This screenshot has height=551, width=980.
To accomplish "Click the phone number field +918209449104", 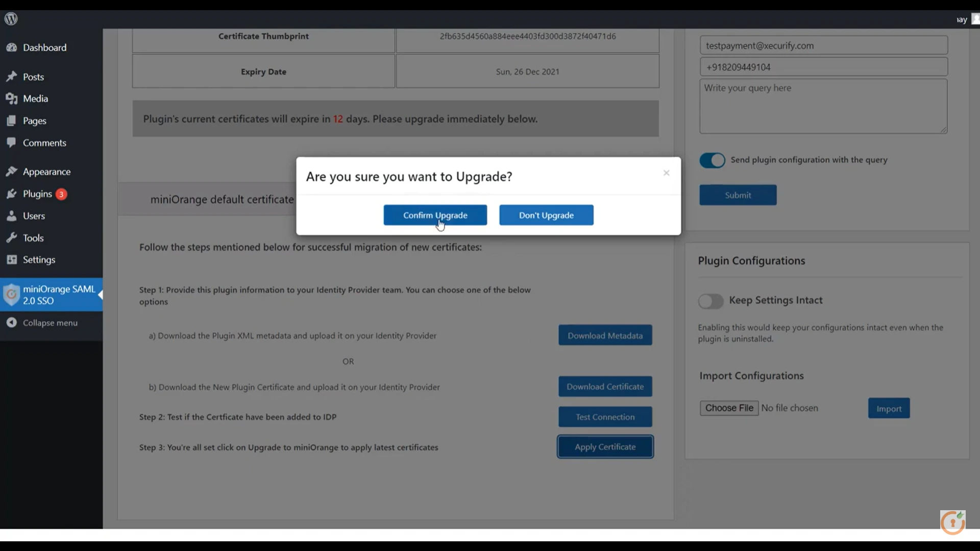I will pyautogui.click(x=823, y=67).
